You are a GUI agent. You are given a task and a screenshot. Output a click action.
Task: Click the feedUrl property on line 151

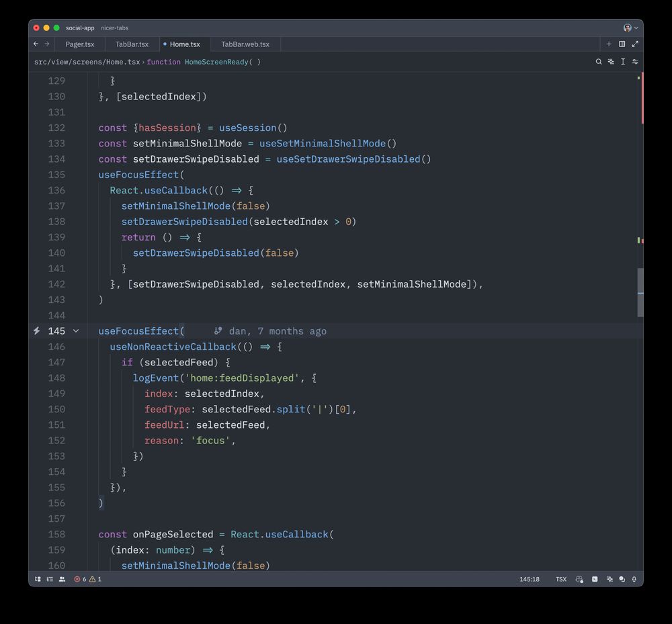tap(164, 425)
